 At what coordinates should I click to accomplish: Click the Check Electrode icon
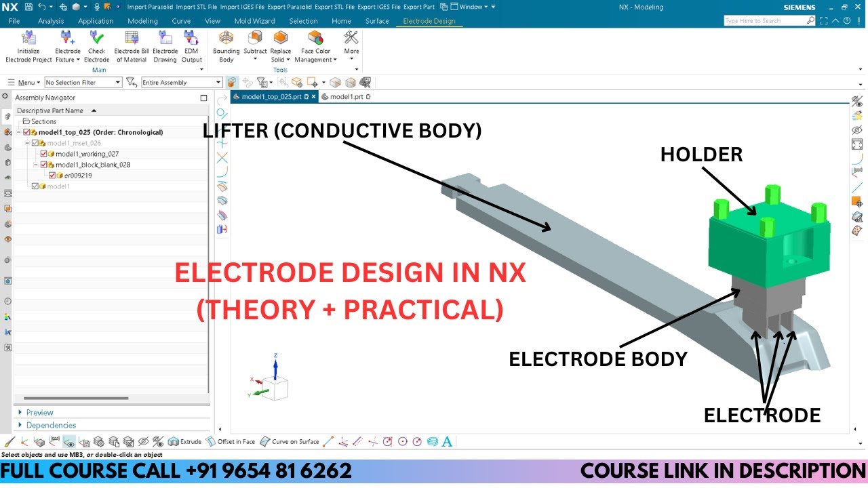[96, 38]
